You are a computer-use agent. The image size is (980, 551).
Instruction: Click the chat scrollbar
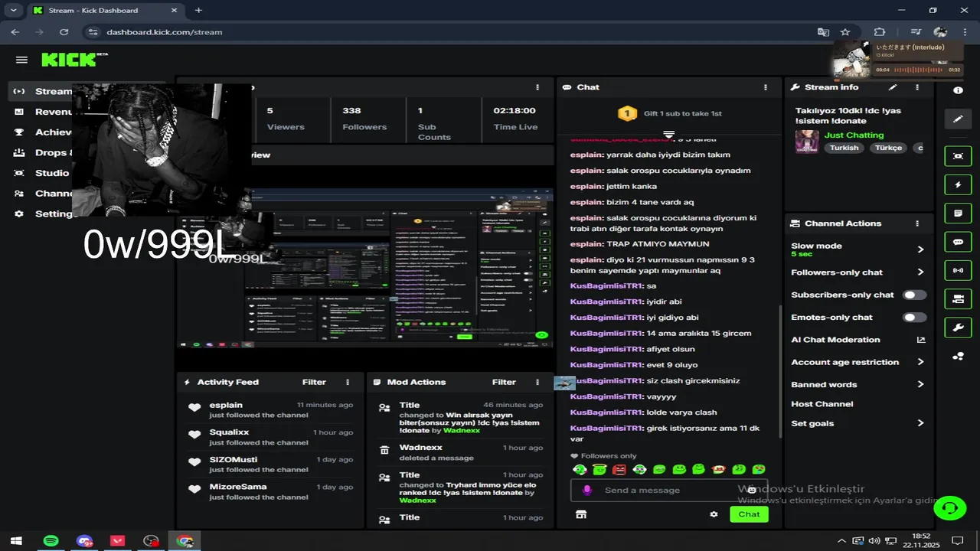[x=779, y=371]
